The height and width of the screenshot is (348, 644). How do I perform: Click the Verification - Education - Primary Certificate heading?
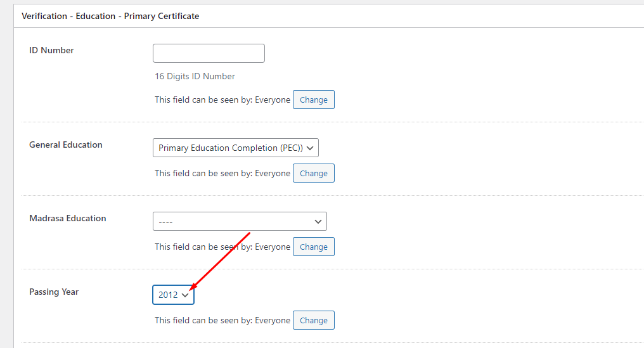click(x=110, y=16)
